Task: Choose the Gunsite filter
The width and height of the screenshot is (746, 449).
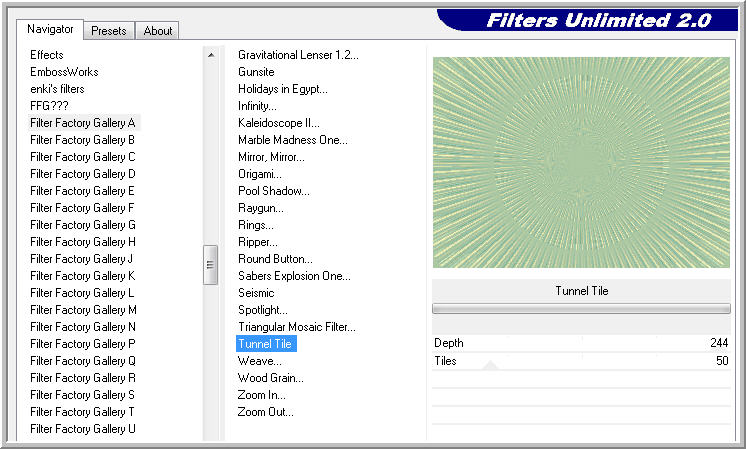Action: (x=256, y=72)
